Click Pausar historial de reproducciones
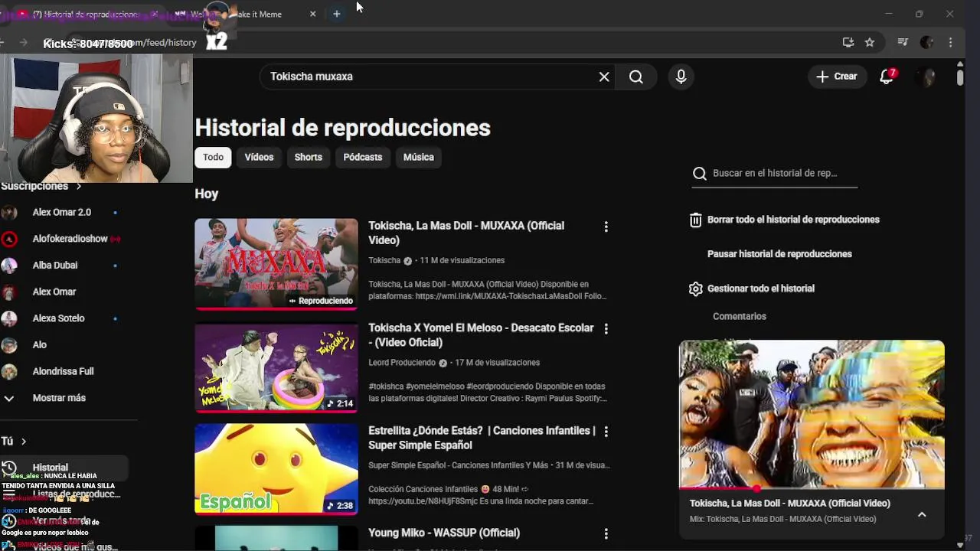Image resolution: width=980 pixels, height=551 pixels. tap(779, 254)
